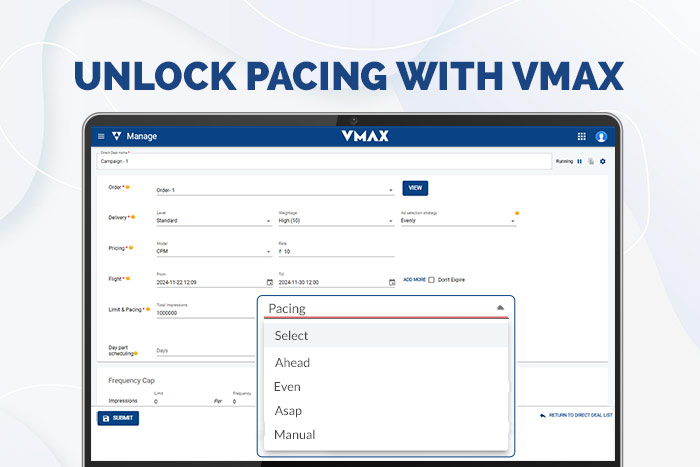Click the SUBMIT button
The width and height of the screenshot is (700, 467).
tap(118, 418)
